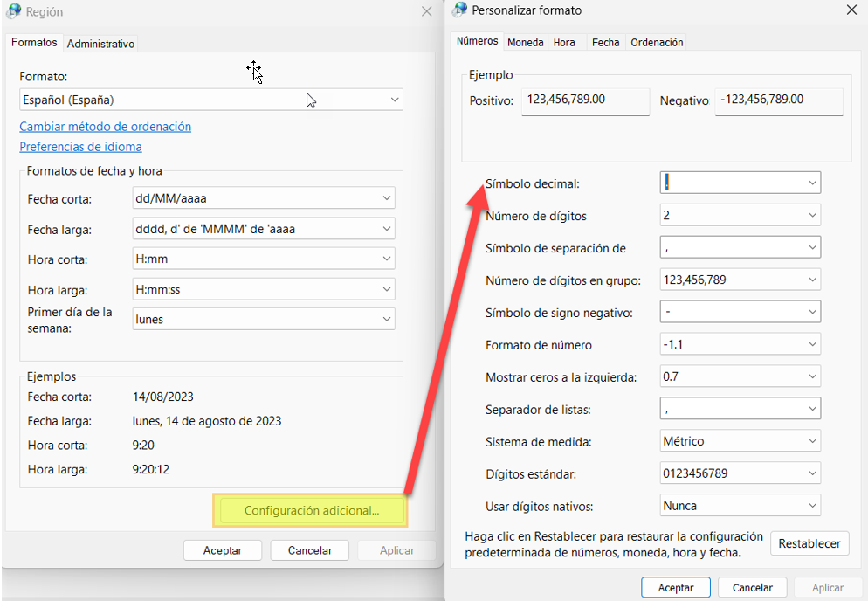Expand the Formato language dropdown

(x=394, y=100)
